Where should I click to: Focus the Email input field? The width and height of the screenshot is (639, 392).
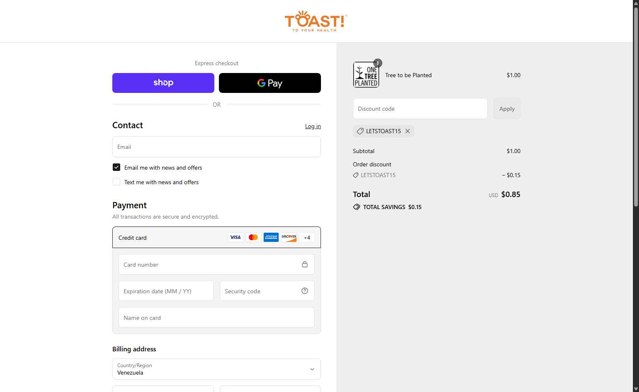click(x=216, y=147)
